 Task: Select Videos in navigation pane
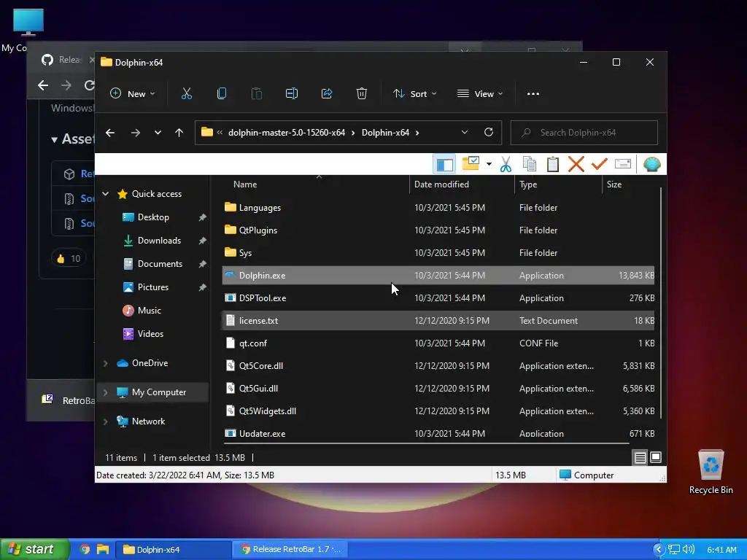[150, 334]
